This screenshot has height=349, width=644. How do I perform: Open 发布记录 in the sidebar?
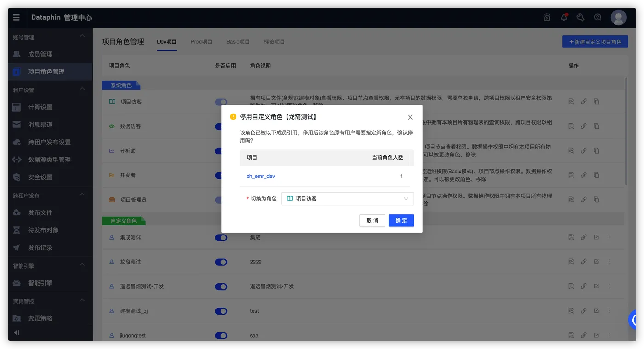click(x=50, y=247)
